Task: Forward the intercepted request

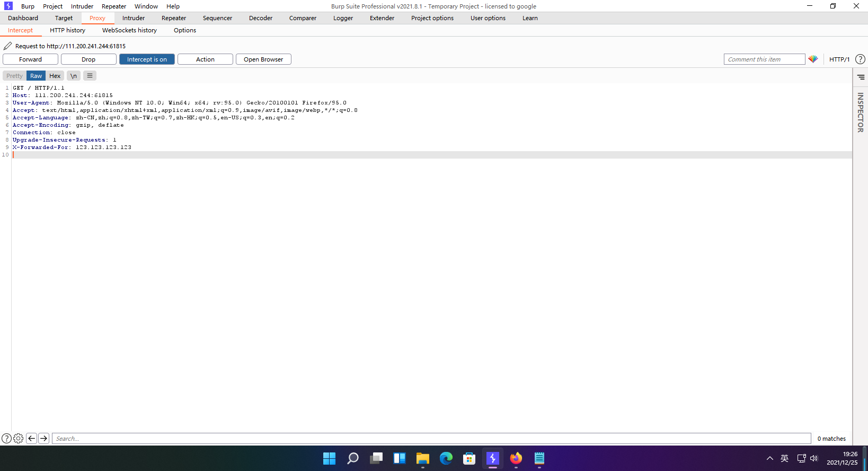Action: 30,59
